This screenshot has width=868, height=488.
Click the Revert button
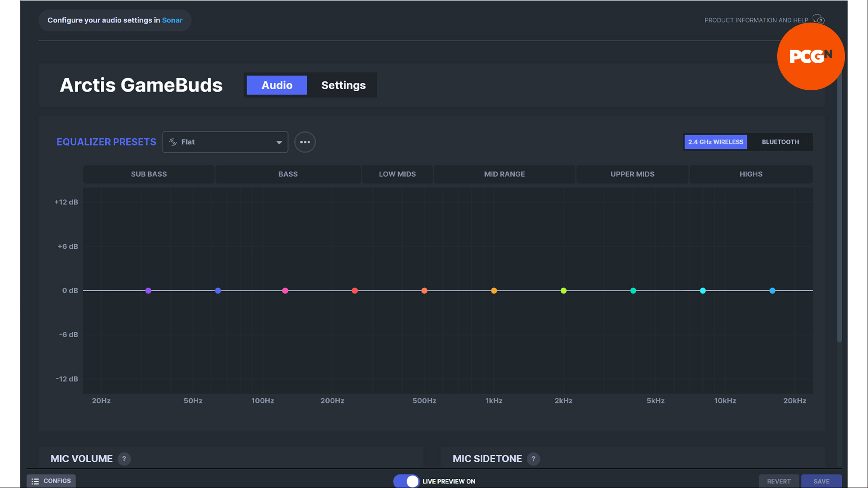click(779, 481)
